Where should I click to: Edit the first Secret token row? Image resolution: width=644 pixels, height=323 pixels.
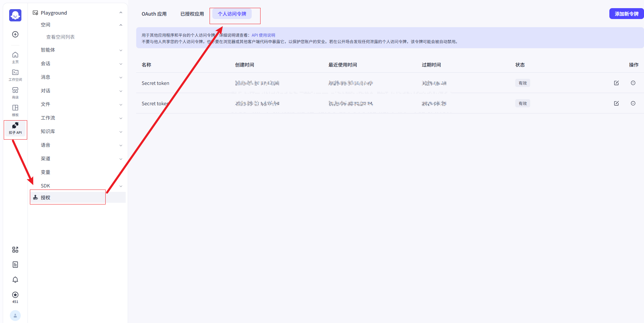616,83
